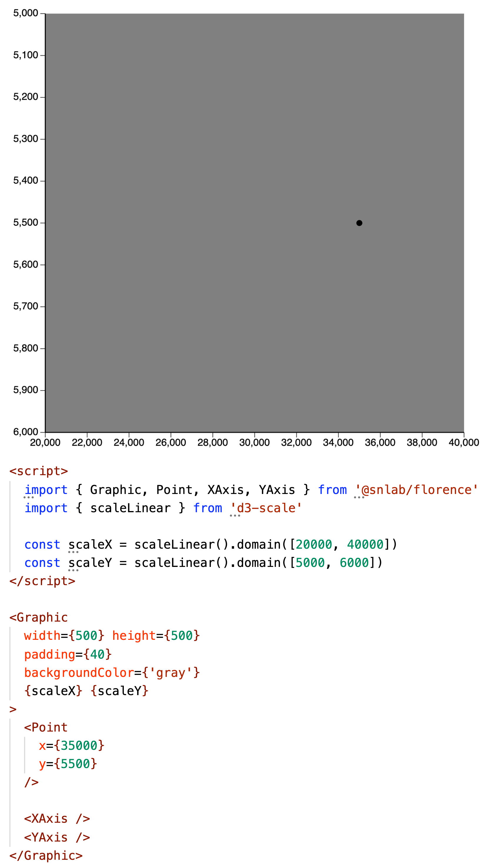This screenshot has width=489, height=868.
Task: Select YAxis in the florence import statement
Action: [277, 490]
